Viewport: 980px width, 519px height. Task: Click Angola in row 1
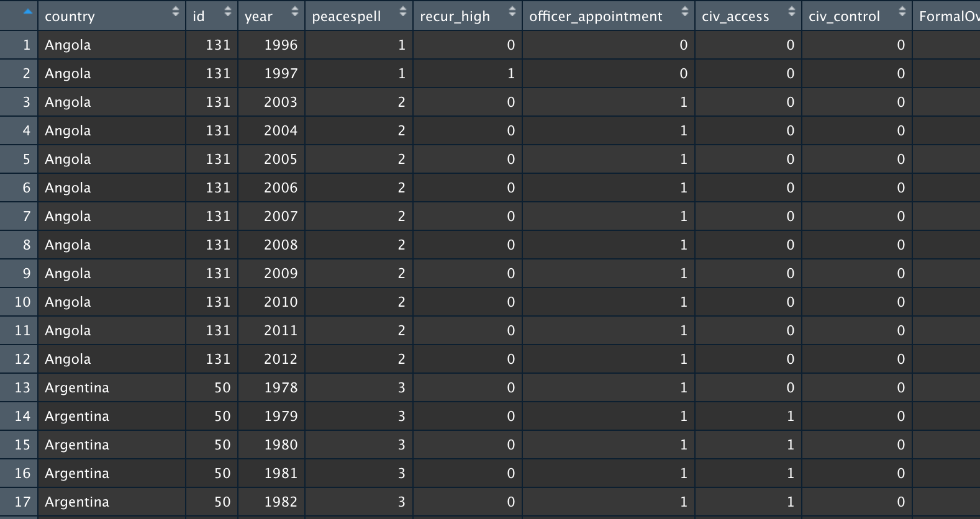68,45
